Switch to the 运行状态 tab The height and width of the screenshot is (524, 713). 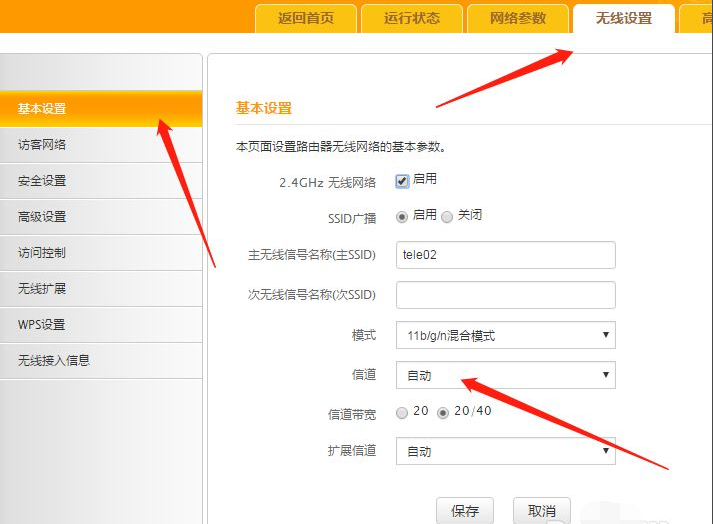click(x=412, y=19)
